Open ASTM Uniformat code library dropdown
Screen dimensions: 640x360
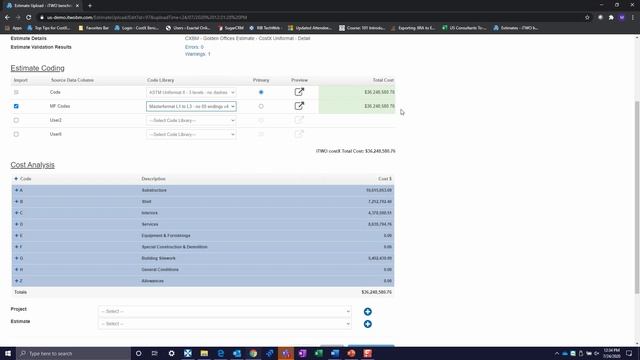click(x=191, y=93)
